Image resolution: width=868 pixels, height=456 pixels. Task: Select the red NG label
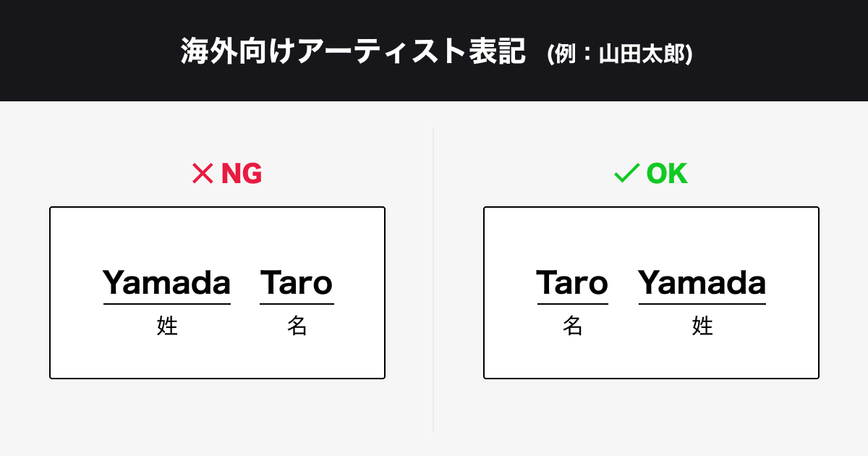[241, 174]
